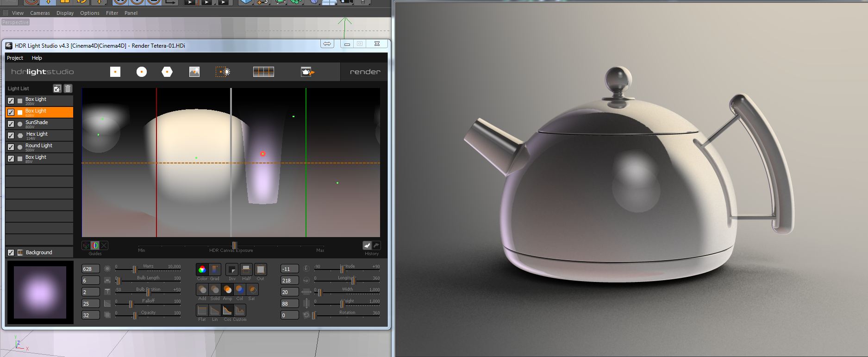
Task: Select the Grad gradient content option
Action: click(x=215, y=269)
